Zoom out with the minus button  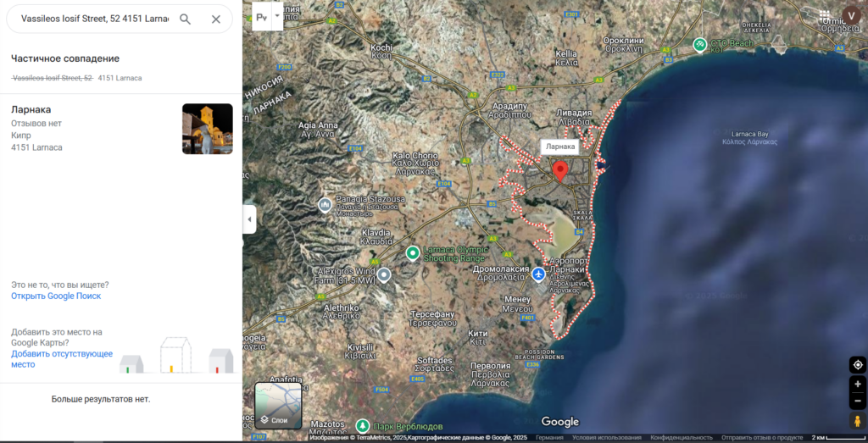point(857,400)
